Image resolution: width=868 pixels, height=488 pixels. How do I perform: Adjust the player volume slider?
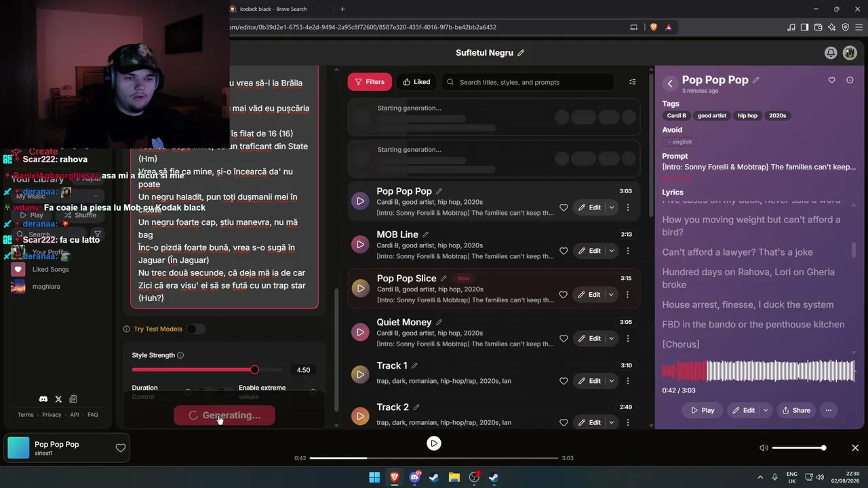tap(798, 448)
